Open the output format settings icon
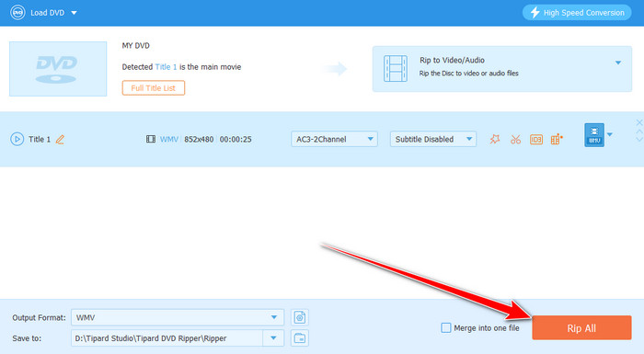The width and height of the screenshot is (644, 354). 300,317
